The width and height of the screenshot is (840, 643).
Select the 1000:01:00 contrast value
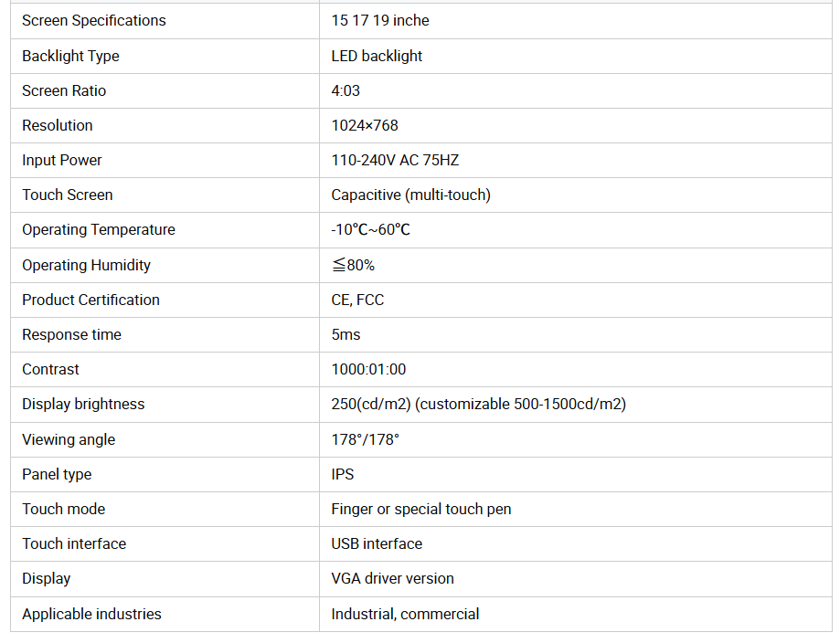click(368, 369)
